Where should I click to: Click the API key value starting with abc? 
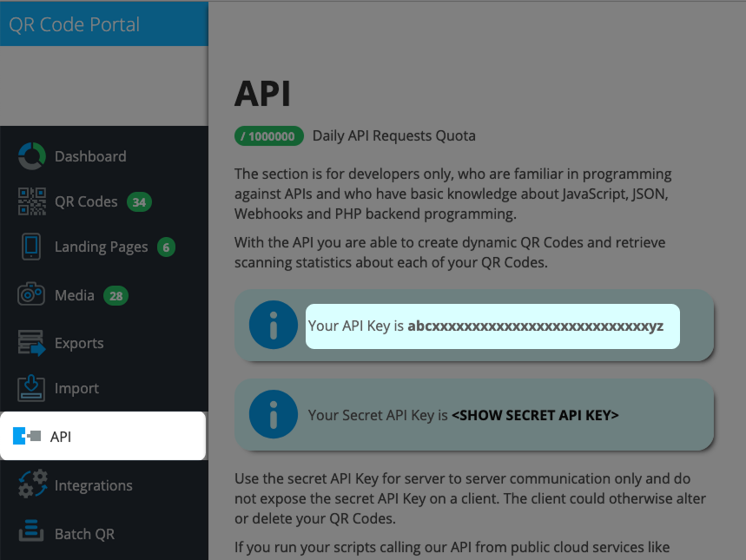[x=535, y=326]
